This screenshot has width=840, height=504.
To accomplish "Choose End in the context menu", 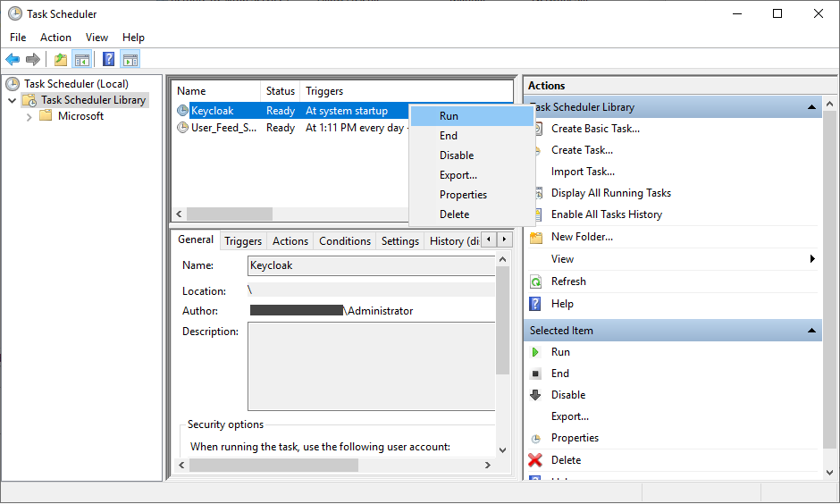I will [472, 136].
